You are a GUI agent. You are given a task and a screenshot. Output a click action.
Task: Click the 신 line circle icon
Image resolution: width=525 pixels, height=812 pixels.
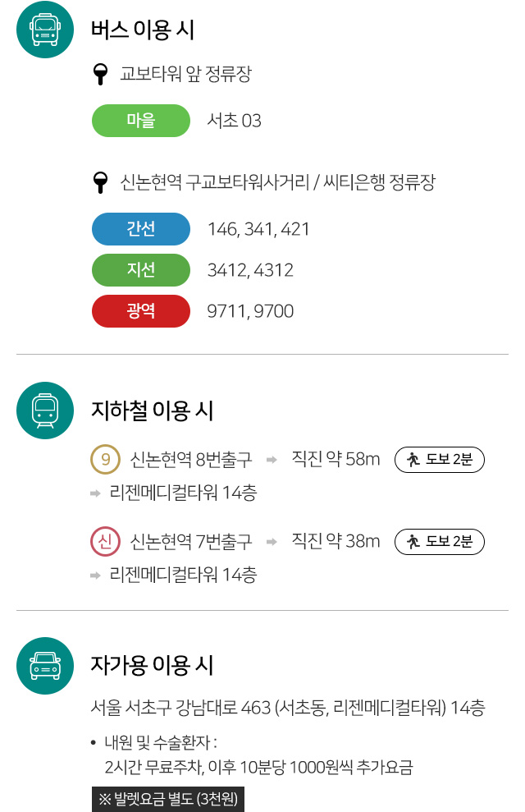point(105,542)
